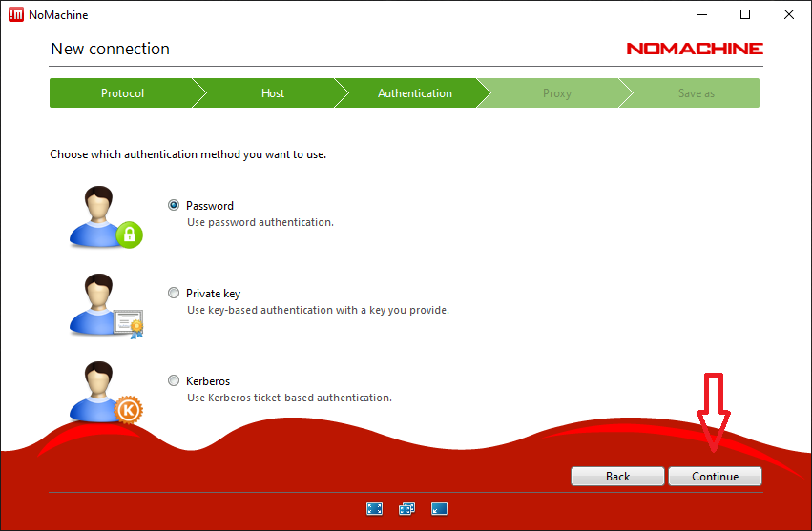812x531 pixels.
Task: Click 'Use key-based authentication with a key you provide.' text
Action: (318, 310)
